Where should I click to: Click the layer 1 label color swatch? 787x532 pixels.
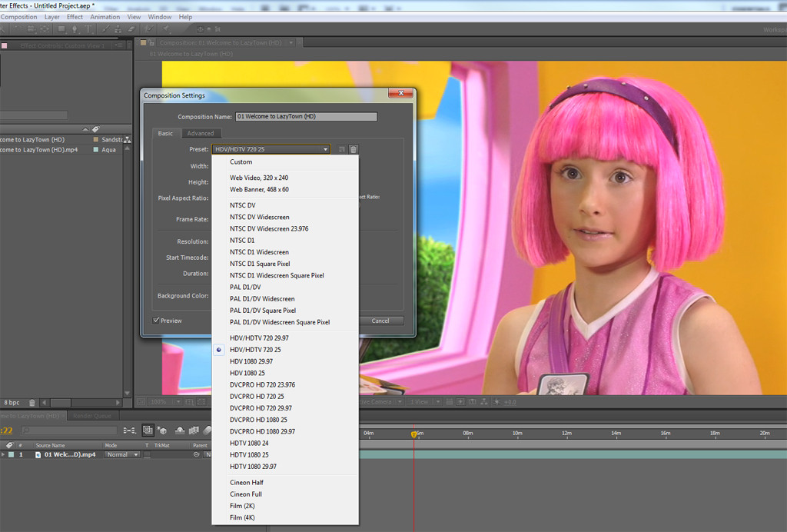point(11,454)
